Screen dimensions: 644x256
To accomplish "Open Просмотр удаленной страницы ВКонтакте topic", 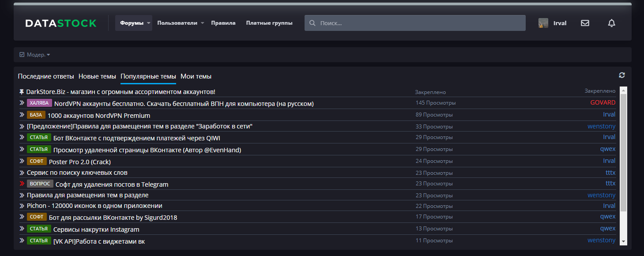I will [x=147, y=150].
